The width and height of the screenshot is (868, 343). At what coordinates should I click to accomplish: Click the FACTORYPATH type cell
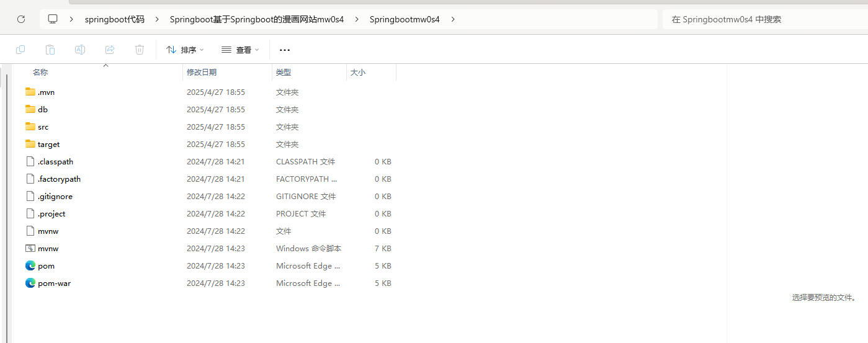click(307, 179)
